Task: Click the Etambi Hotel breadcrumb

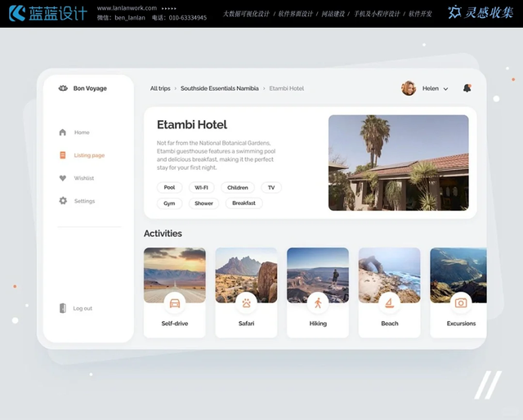Action: [x=287, y=88]
